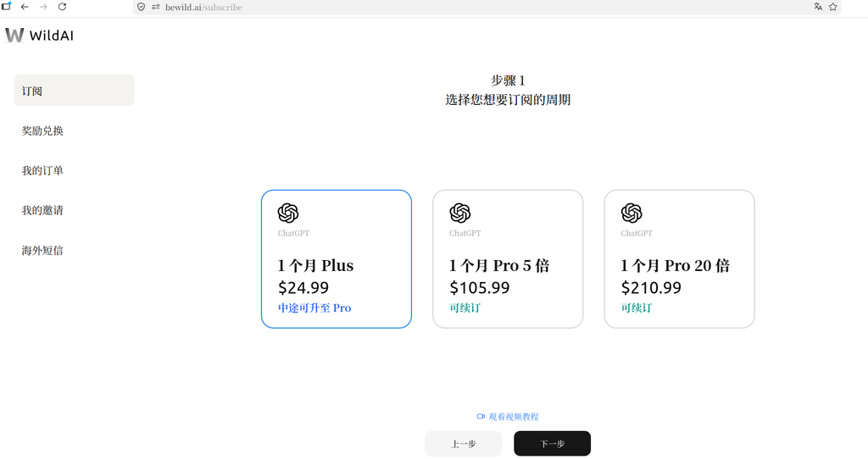868x459 pixels.
Task: Translate page using the translate icon
Action: [x=818, y=7]
